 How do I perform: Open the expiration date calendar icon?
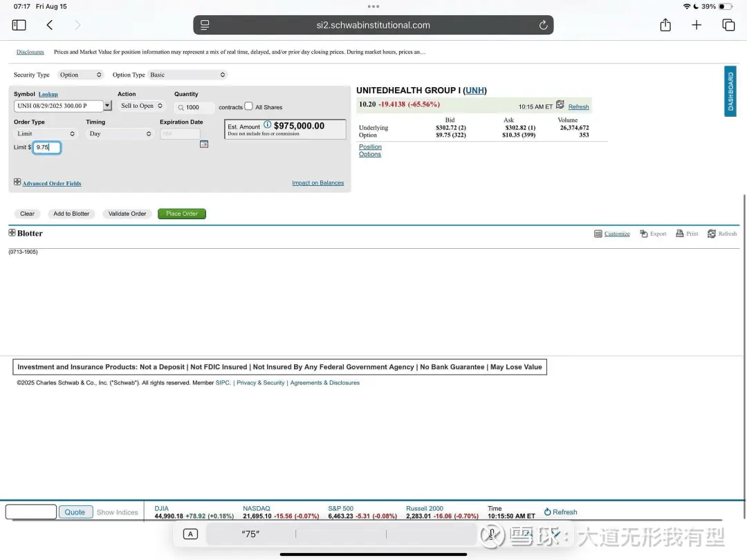tap(204, 144)
